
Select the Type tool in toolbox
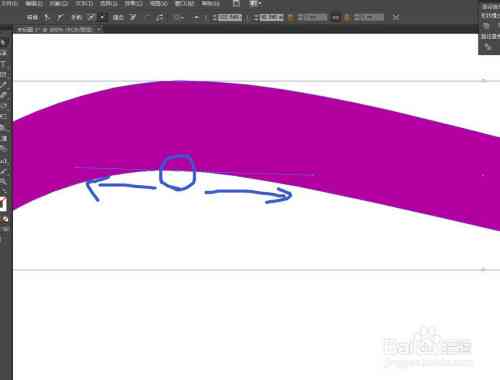click(4, 64)
